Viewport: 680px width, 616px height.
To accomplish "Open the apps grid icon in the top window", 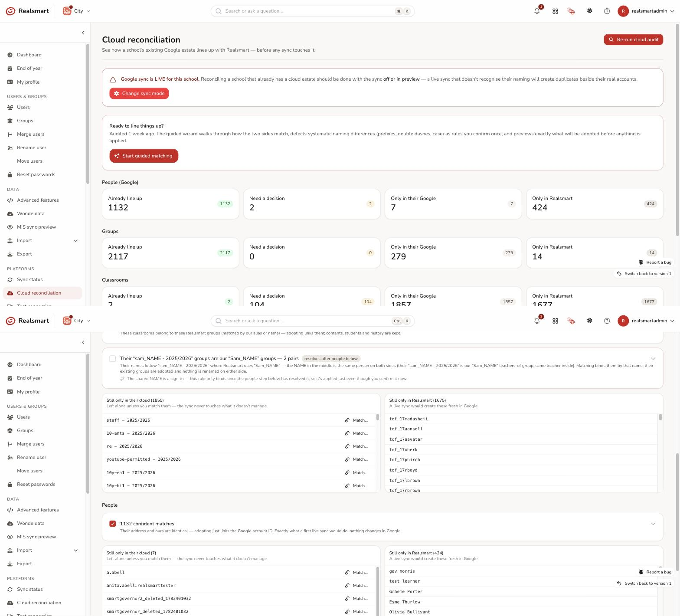I will [555, 11].
